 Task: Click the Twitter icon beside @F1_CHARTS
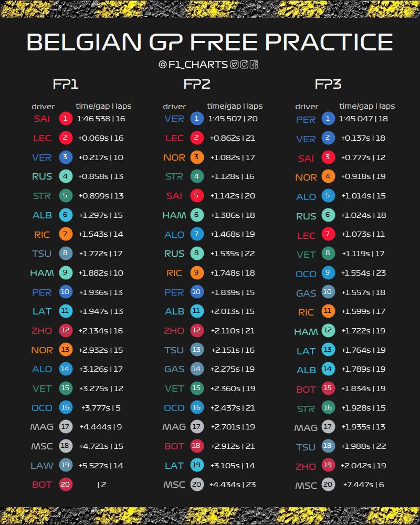click(x=235, y=65)
